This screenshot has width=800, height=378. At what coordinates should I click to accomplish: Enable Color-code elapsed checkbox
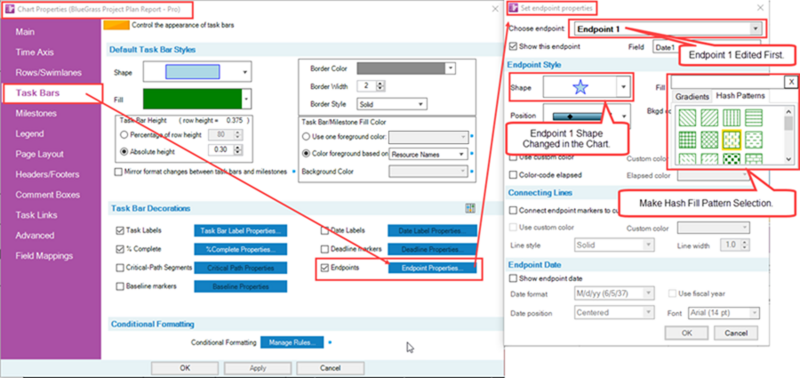(x=514, y=175)
